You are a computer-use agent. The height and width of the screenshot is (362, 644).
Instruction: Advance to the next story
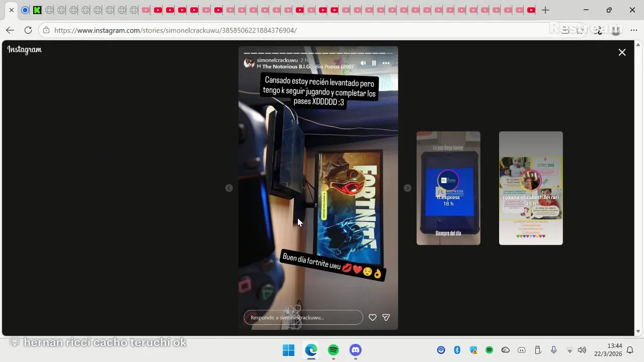pyautogui.click(x=408, y=188)
